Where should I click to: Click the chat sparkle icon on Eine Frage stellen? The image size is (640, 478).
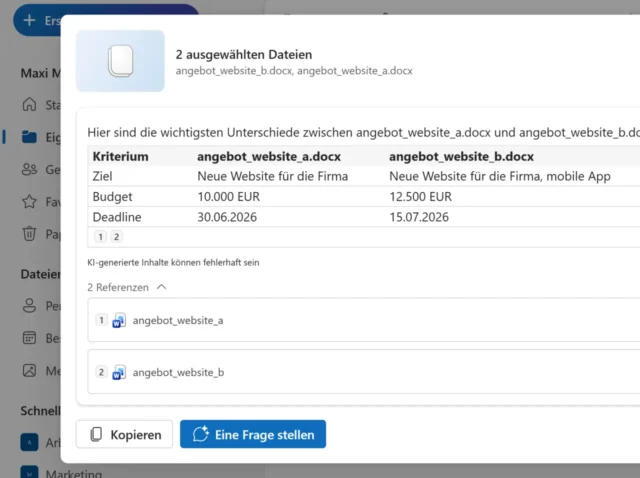(x=201, y=434)
